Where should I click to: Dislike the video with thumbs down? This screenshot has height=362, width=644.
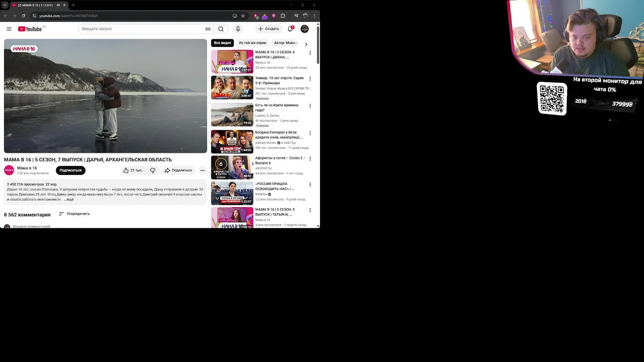pyautogui.click(x=153, y=170)
